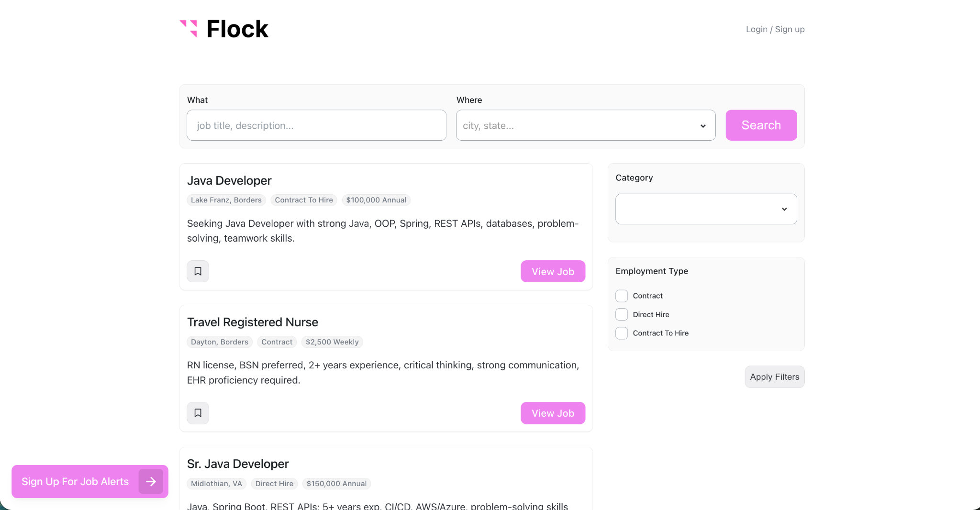
Task: Open the Where location dropdown
Action: [579, 125]
